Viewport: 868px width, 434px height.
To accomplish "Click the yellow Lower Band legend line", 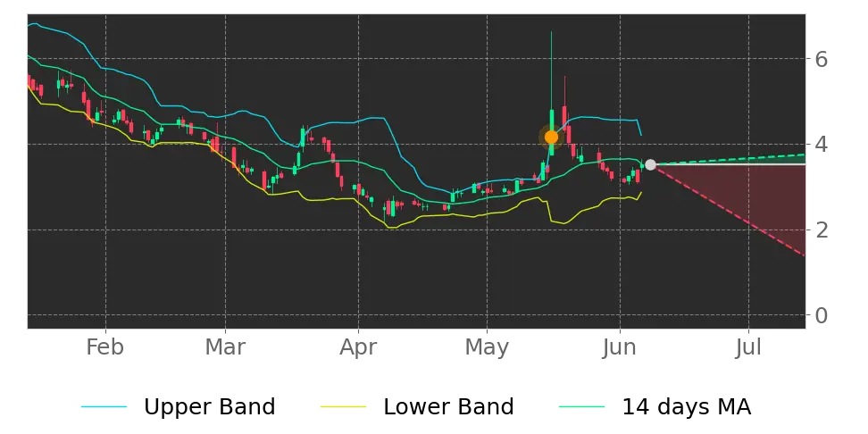I will pos(343,407).
